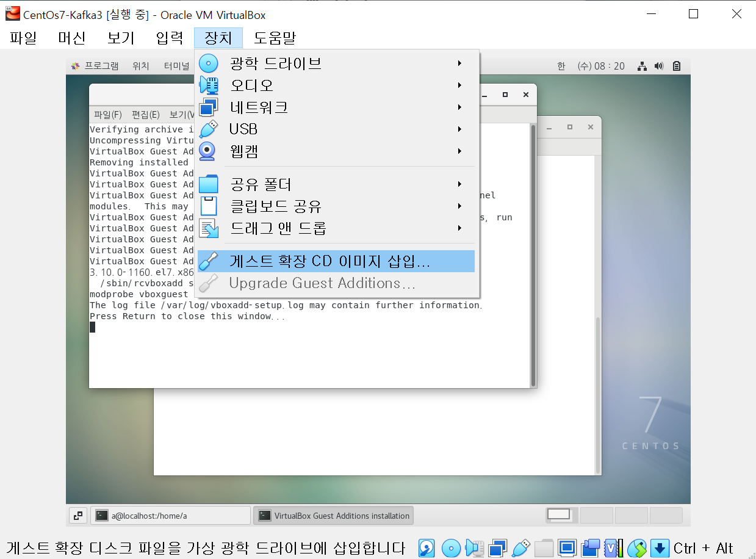Close the open 장치 menu

[x=218, y=38]
